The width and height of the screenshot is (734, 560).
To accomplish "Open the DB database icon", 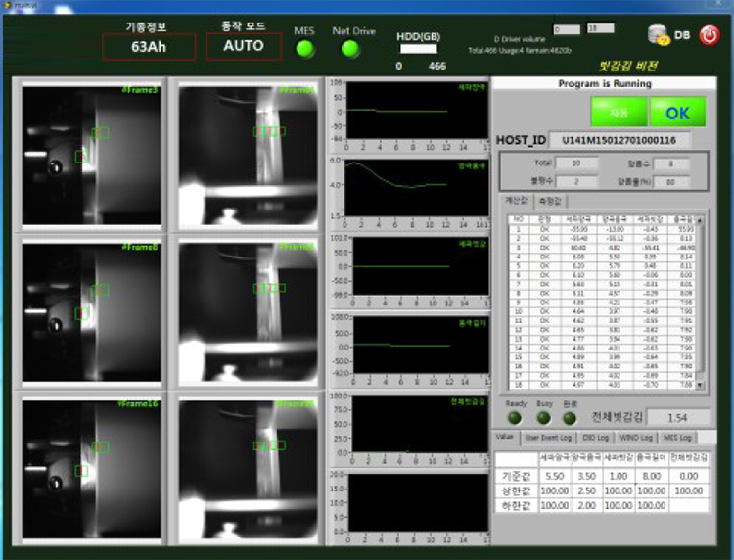I will coord(659,35).
